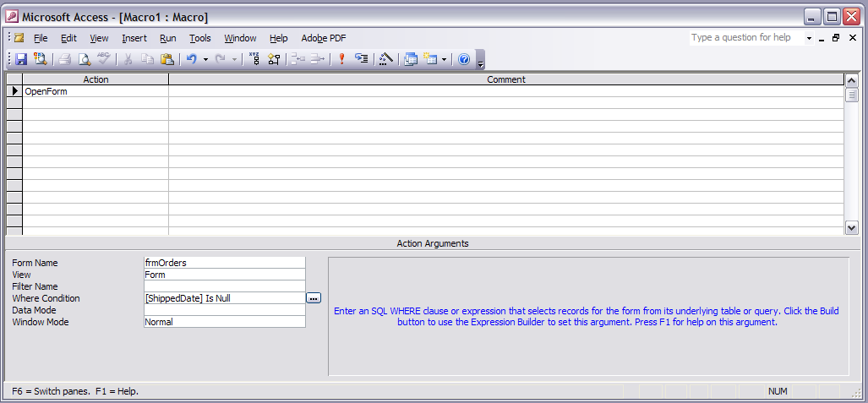Open the View menu
This screenshot has width=868, height=403.
tap(99, 38)
